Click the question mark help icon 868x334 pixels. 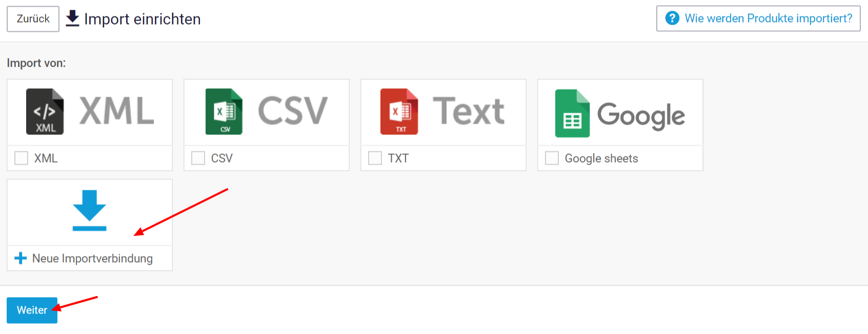[x=672, y=18]
